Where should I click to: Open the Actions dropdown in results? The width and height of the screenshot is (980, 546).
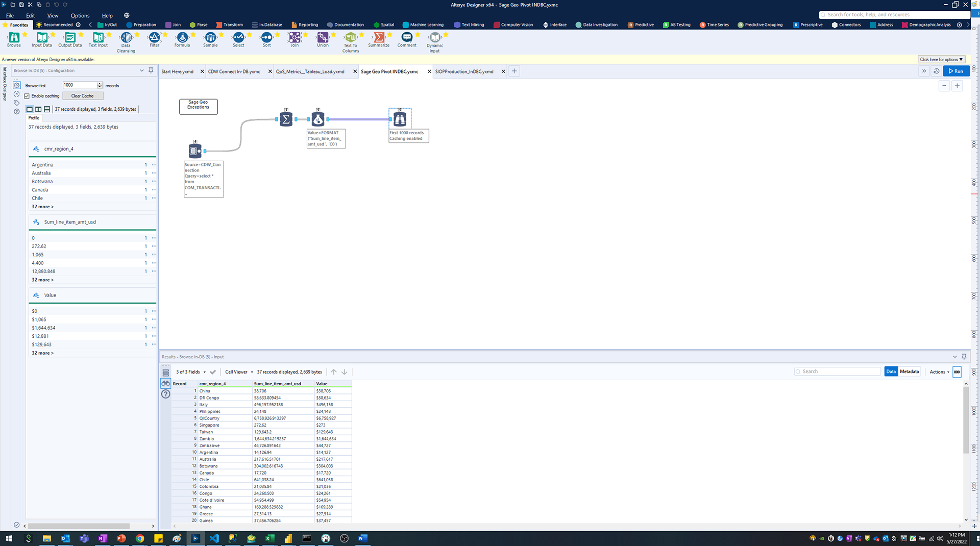(940, 372)
